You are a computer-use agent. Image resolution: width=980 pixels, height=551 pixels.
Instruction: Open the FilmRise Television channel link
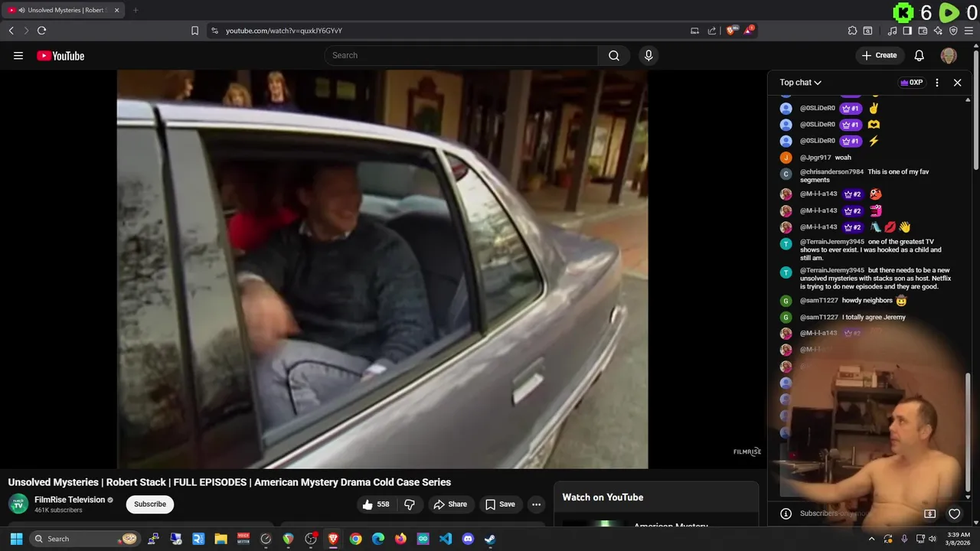point(70,500)
